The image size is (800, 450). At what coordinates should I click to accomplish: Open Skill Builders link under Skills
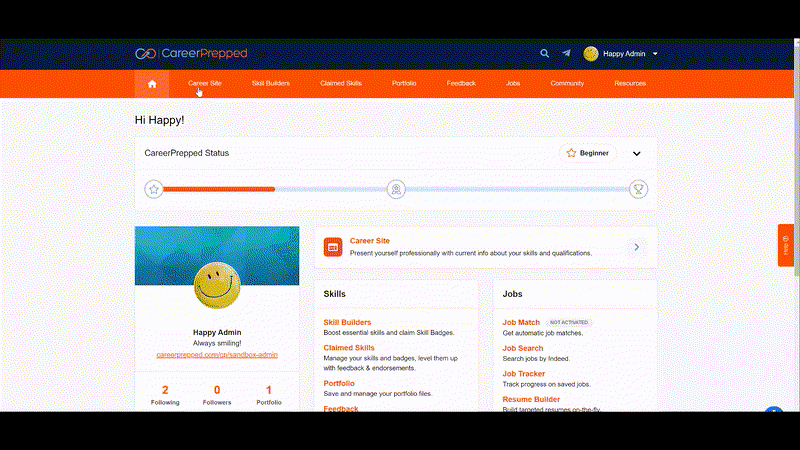coord(347,322)
